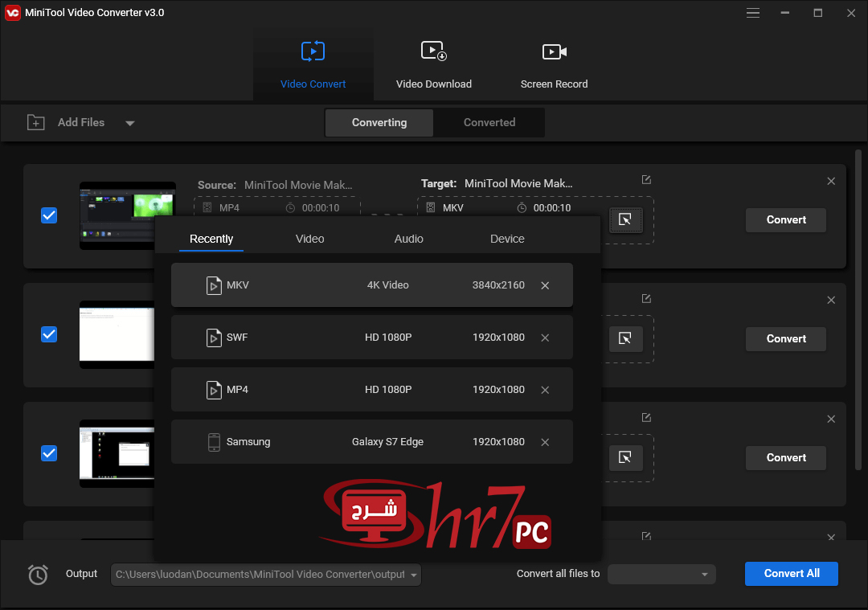Remove the first file from the list
This screenshot has width=868, height=610.
pyautogui.click(x=831, y=181)
